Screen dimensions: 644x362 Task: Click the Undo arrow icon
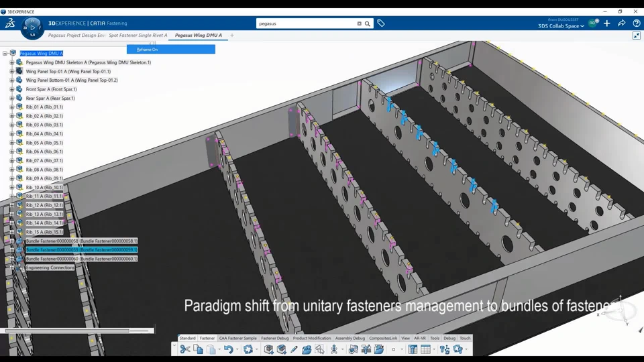click(x=228, y=349)
